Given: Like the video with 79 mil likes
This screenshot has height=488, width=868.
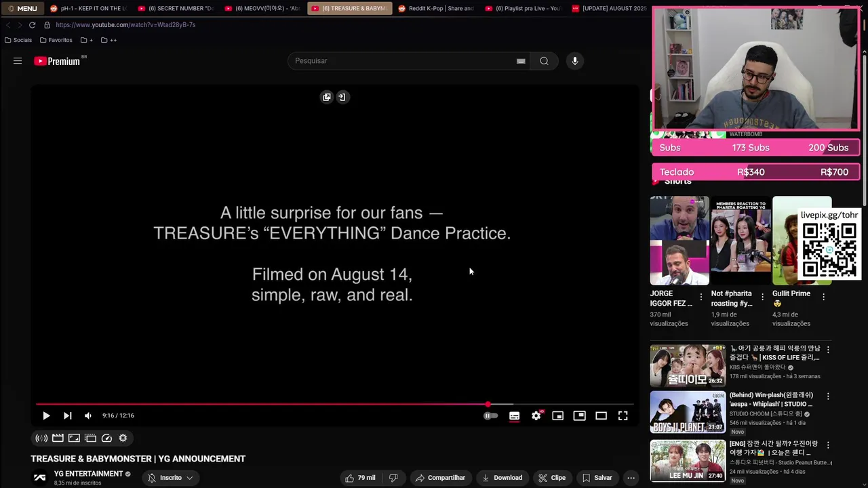Looking at the screenshot, I should 360,478.
